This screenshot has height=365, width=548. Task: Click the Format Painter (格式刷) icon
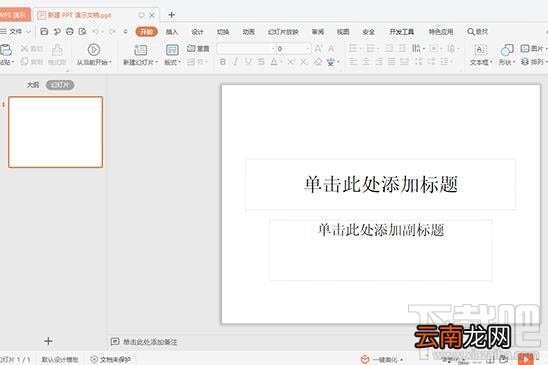57,50
